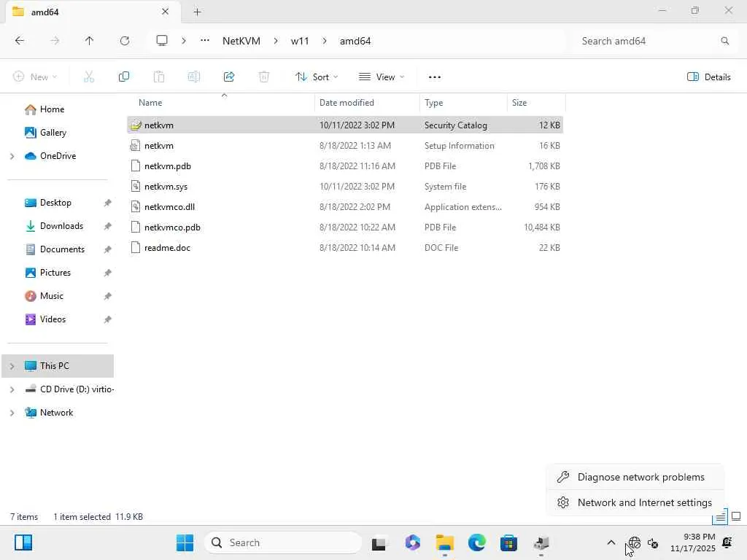
Task: Open a new tab with the plus button
Action: (197, 12)
